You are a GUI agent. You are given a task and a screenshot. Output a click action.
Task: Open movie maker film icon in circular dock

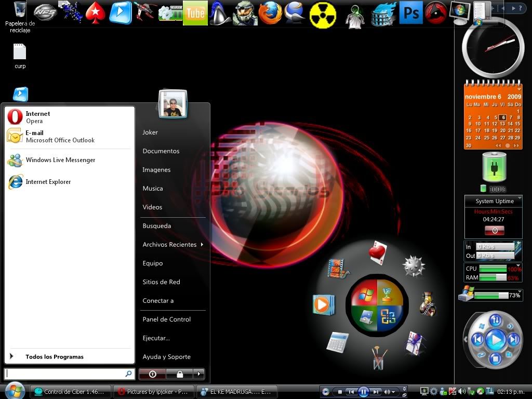click(338, 268)
